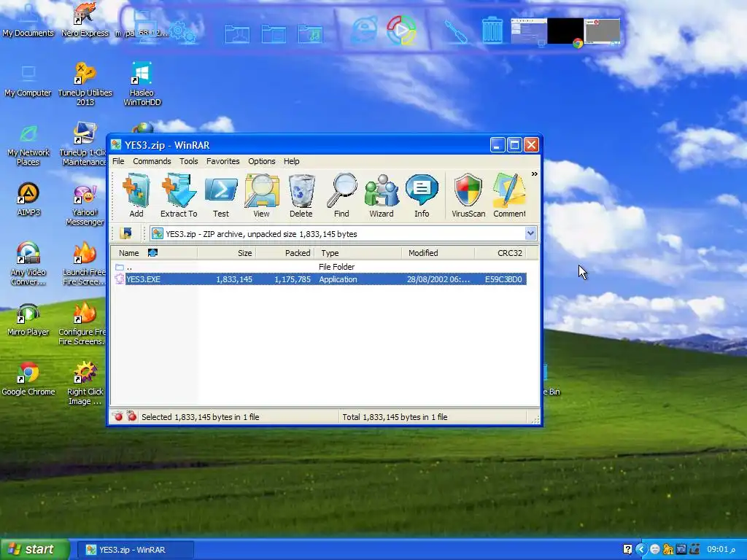Screen dimensions: 747x560
Task: Open the Commands menu
Action: point(152,161)
